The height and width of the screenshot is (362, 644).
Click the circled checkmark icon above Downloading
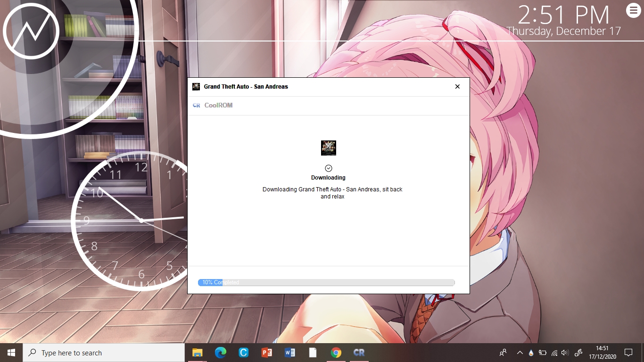coord(329,168)
